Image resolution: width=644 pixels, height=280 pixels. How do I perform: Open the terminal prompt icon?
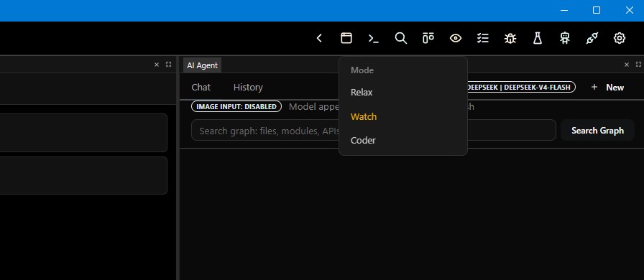(x=373, y=38)
